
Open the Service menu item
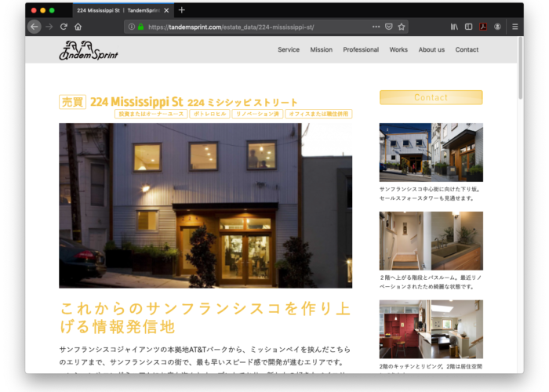click(289, 49)
